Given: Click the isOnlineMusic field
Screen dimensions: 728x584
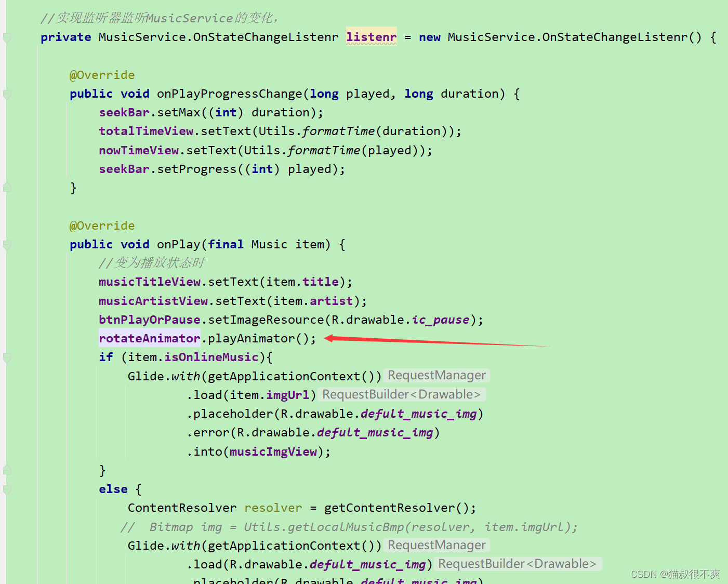Looking at the screenshot, I should [211, 357].
